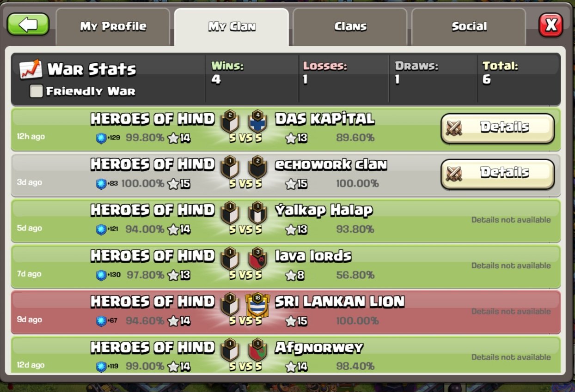Enable the Friendly War checkbox
The image size is (575, 392).
tap(36, 91)
